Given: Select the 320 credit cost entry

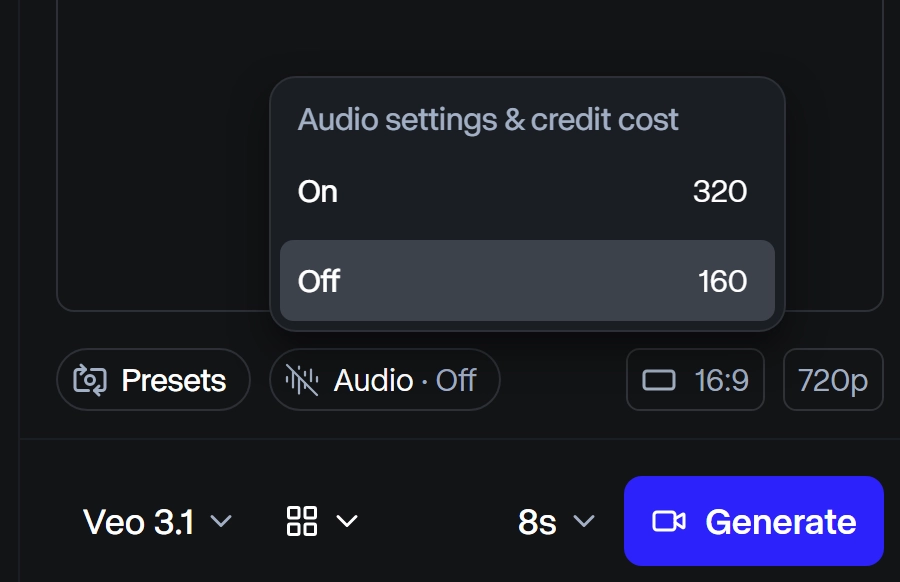Looking at the screenshot, I should (719, 191).
